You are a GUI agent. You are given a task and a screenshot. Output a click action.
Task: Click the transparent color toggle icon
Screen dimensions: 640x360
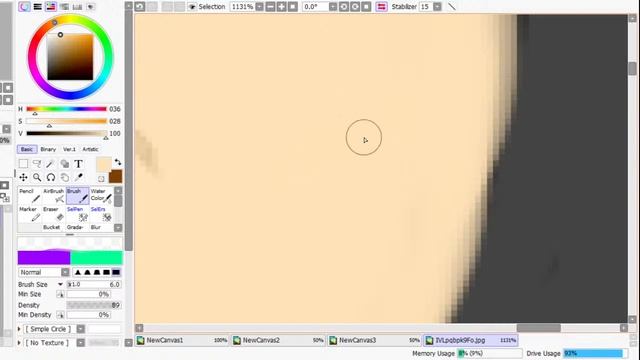(101, 178)
